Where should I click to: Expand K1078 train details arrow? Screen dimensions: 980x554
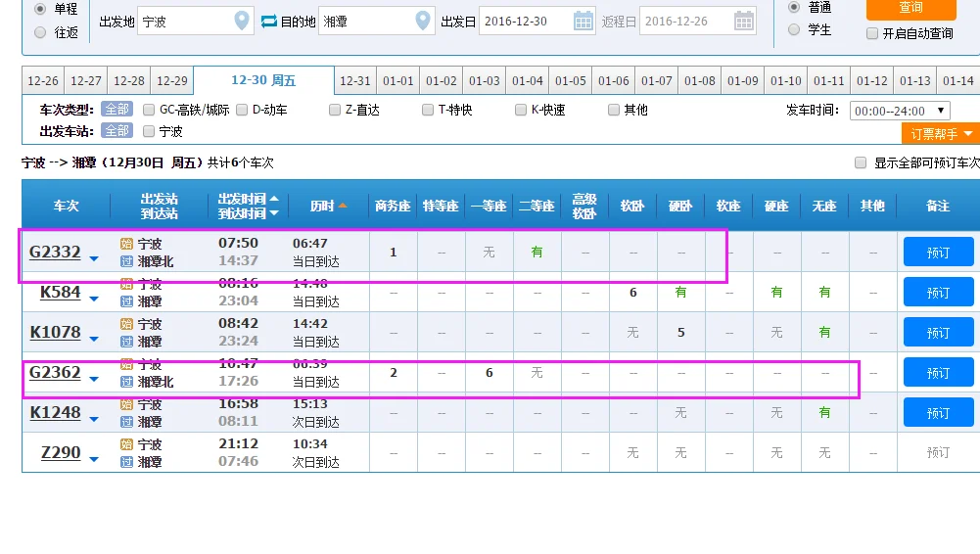pos(94,339)
